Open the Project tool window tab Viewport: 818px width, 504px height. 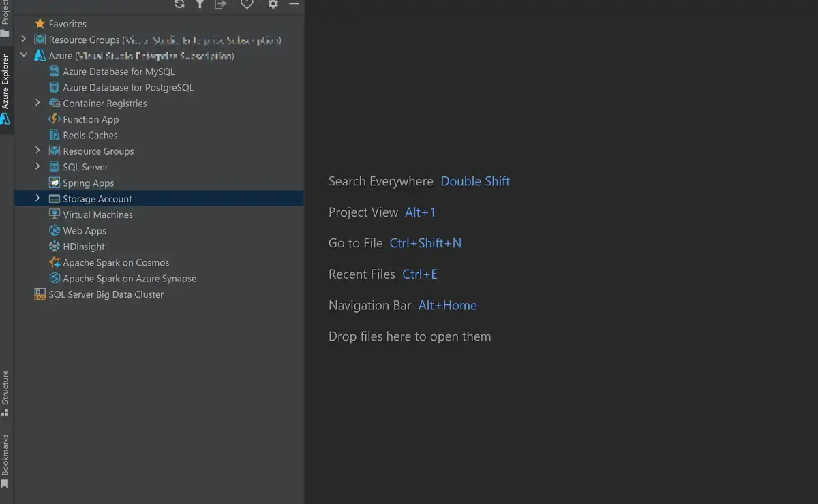pyautogui.click(x=5, y=19)
